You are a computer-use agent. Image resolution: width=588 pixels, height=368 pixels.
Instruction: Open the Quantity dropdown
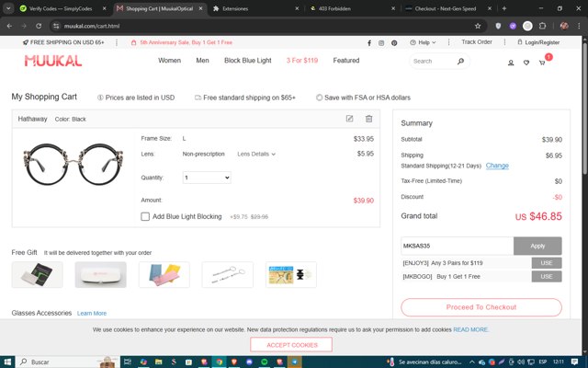(x=207, y=178)
